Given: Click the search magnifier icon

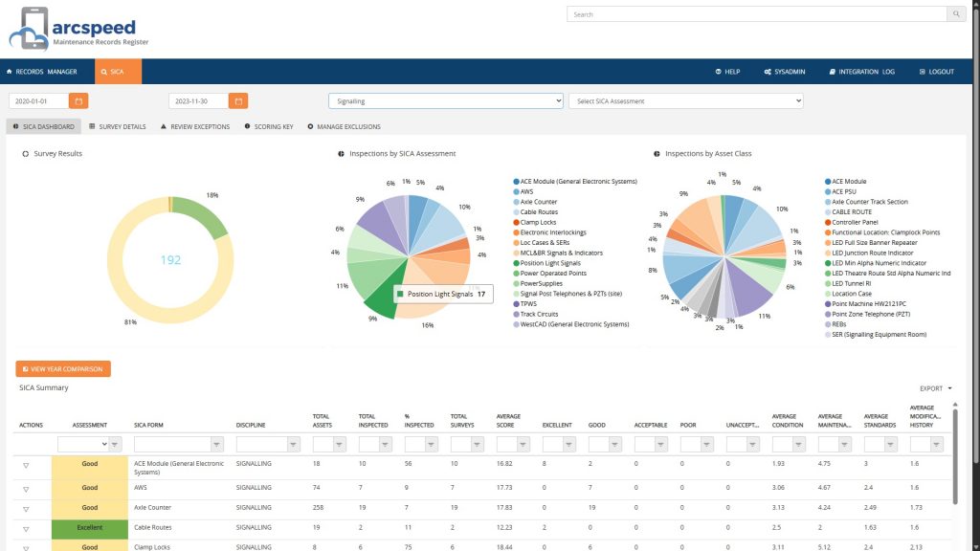Looking at the screenshot, I should point(956,14).
